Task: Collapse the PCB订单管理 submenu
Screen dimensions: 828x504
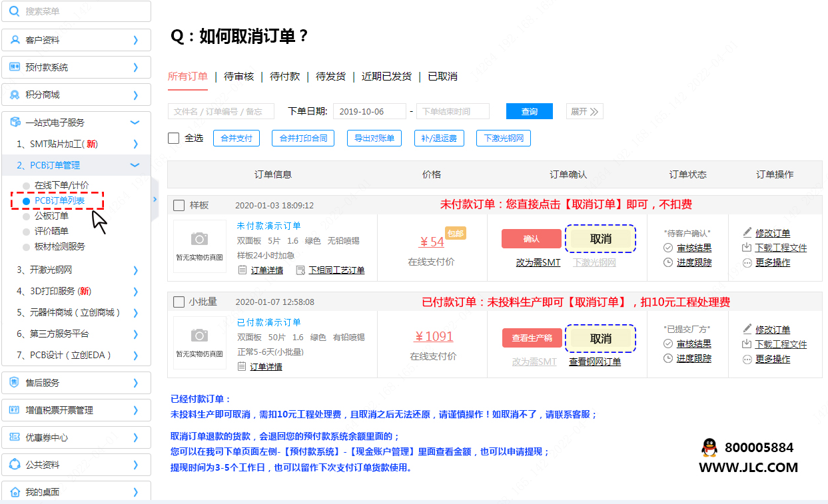Action: [135, 165]
